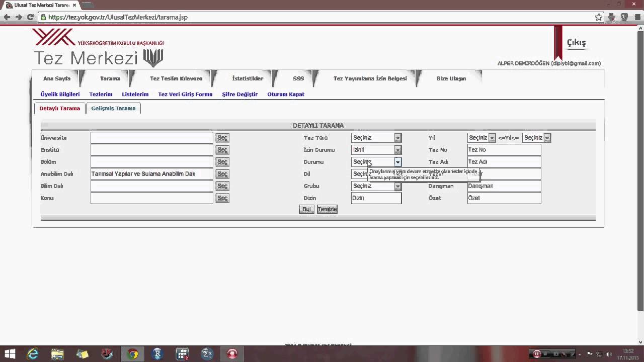Open the Tez Türü dropdown
The height and width of the screenshot is (362, 644).
pyautogui.click(x=376, y=138)
